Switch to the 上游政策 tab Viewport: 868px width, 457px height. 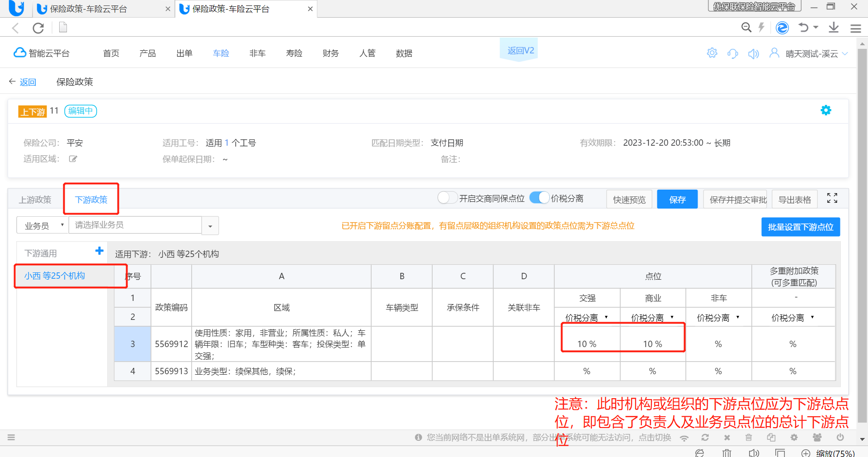pos(35,200)
